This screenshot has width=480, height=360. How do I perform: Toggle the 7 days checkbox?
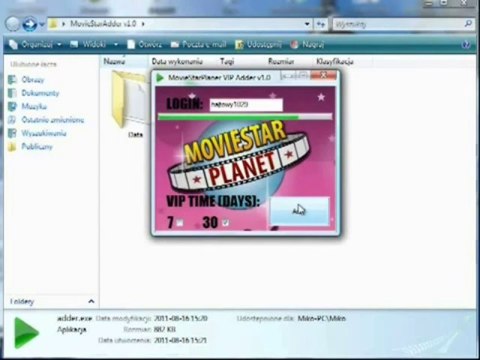(x=180, y=222)
